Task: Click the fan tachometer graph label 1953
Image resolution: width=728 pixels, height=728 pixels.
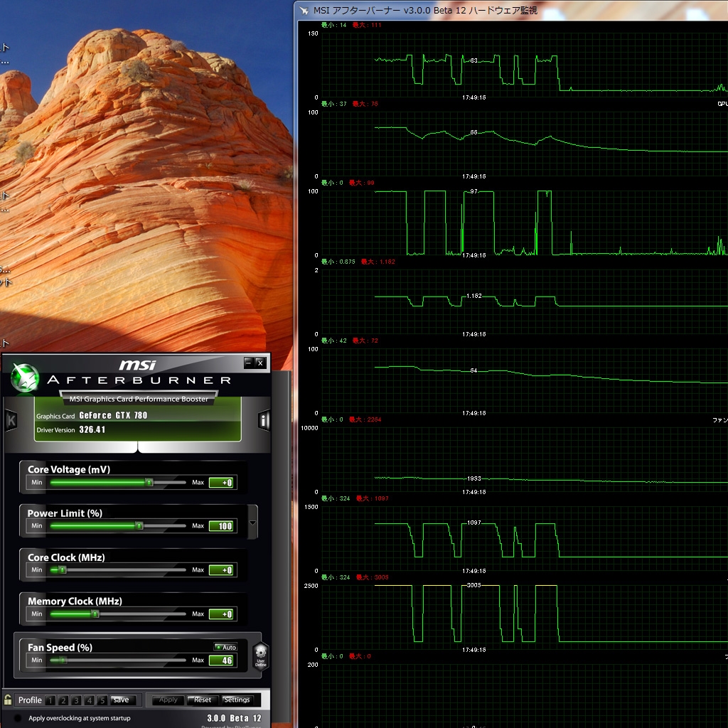Action: (473, 478)
